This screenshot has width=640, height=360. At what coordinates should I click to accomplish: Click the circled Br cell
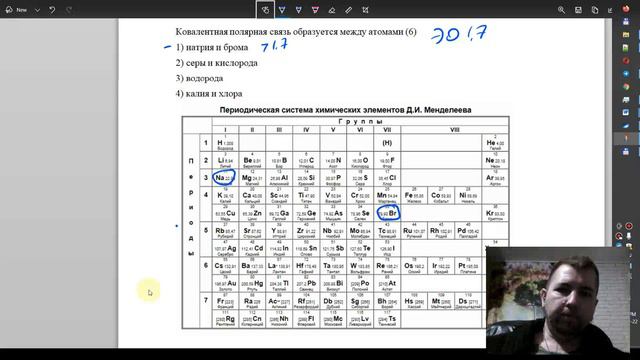coord(388,213)
